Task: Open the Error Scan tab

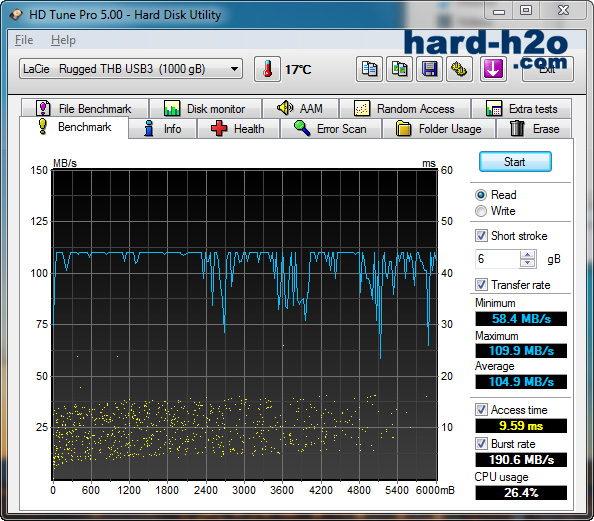Action: (x=331, y=129)
